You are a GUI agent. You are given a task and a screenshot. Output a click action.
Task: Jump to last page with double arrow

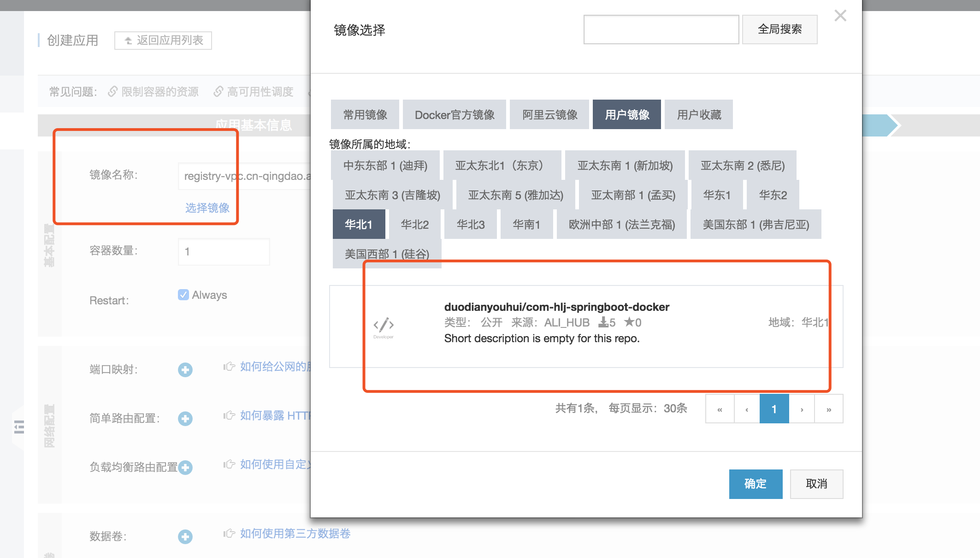(x=828, y=409)
